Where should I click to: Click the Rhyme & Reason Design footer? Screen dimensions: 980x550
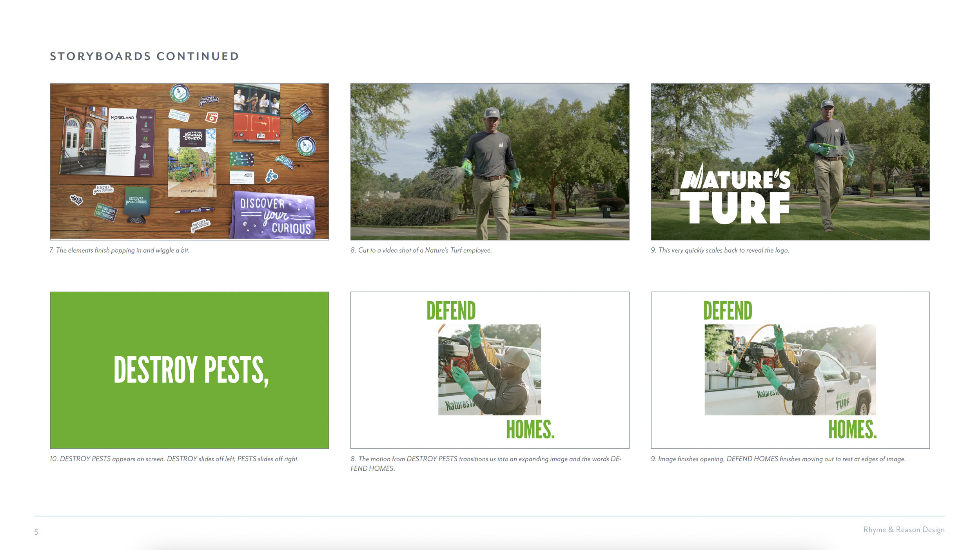[x=904, y=530]
